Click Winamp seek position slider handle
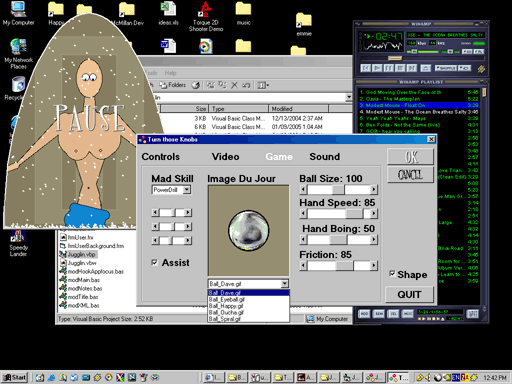Screen dimensions: 512x384 pyautogui.click(x=395, y=58)
